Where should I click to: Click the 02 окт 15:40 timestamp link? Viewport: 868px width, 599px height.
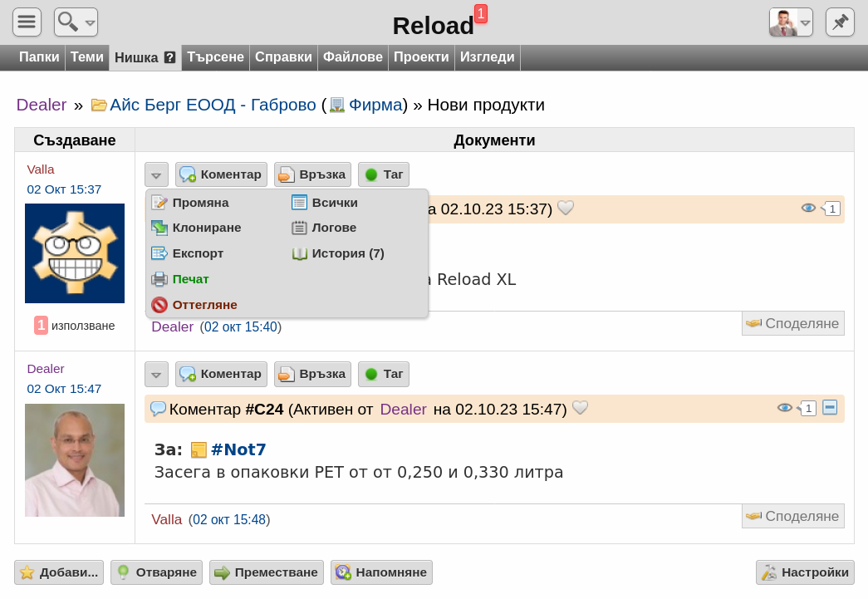coord(241,327)
